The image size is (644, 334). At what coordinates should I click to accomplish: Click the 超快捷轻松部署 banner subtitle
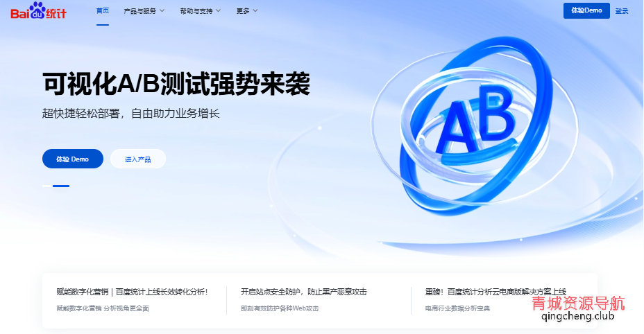[130, 114]
